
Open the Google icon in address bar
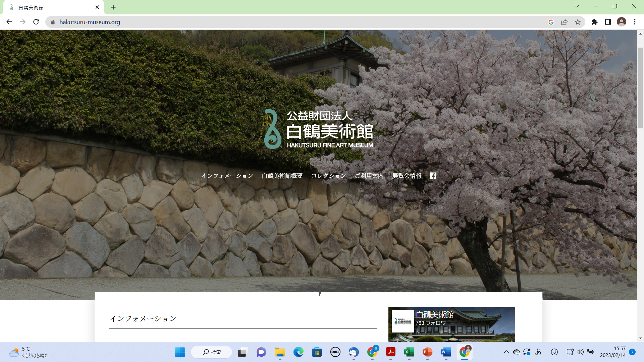click(x=551, y=22)
